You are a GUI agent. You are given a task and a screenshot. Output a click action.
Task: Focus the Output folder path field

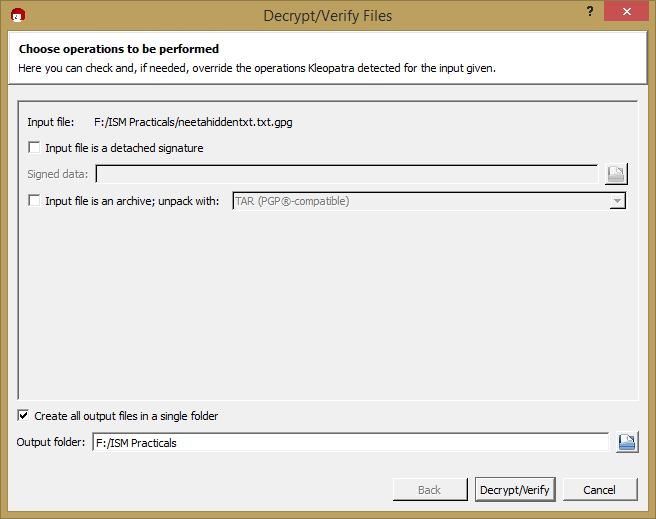[350, 443]
